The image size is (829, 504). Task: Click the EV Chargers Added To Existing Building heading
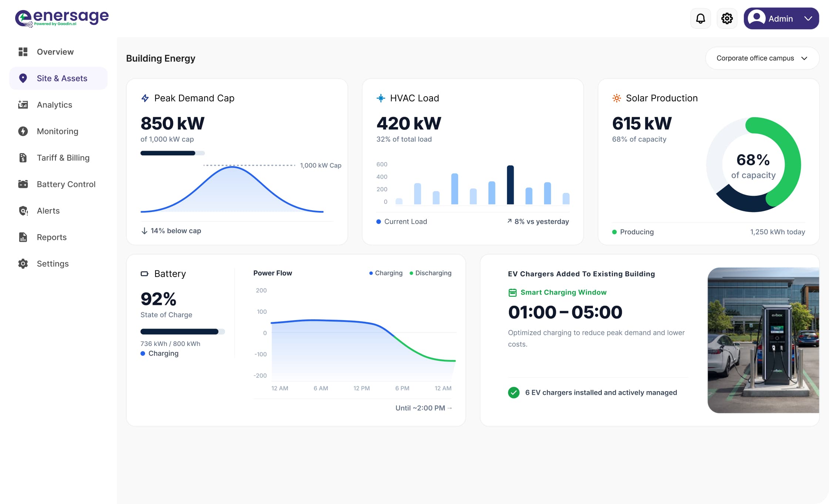tap(581, 274)
